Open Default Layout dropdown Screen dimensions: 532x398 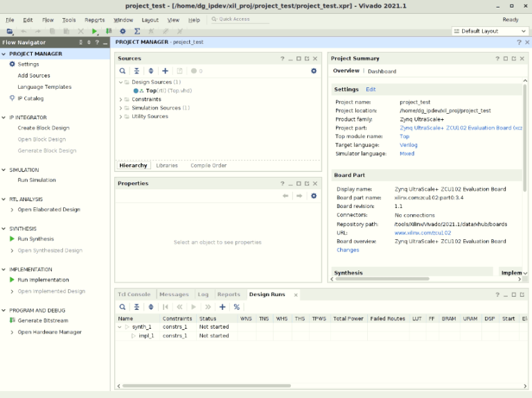(x=490, y=31)
